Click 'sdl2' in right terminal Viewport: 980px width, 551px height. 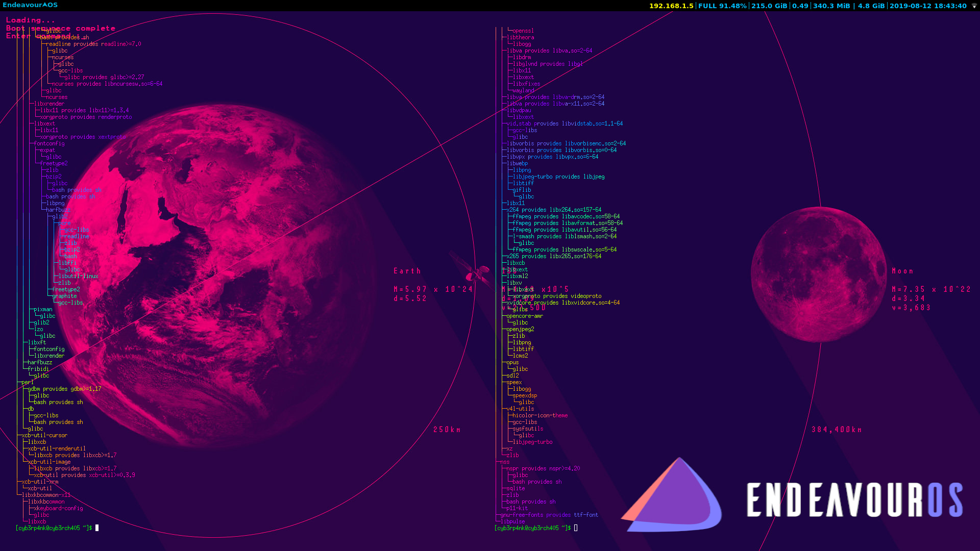pos(512,375)
